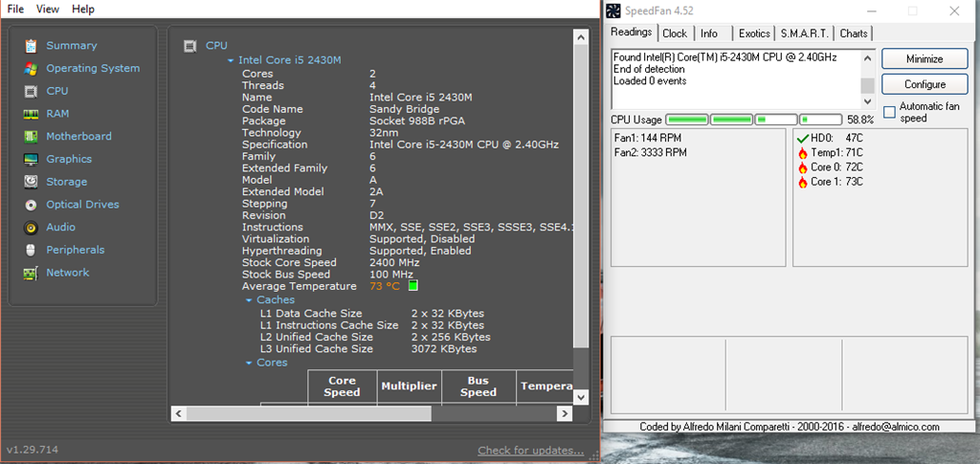The width and height of the screenshot is (980, 464).
Task: Enable the Automatic fan speed checkbox
Action: point(889,112)
